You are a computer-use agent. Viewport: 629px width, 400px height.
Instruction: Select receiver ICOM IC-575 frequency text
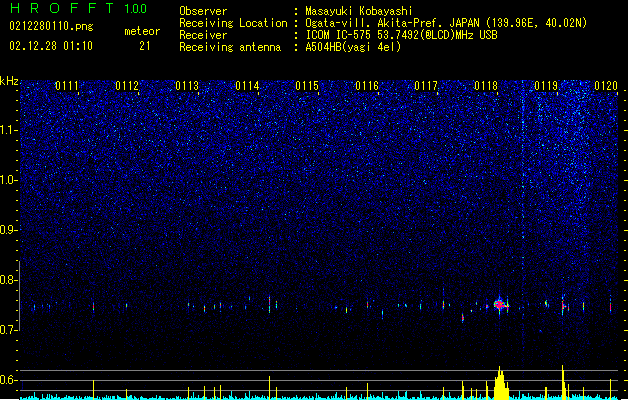[401, 35]
